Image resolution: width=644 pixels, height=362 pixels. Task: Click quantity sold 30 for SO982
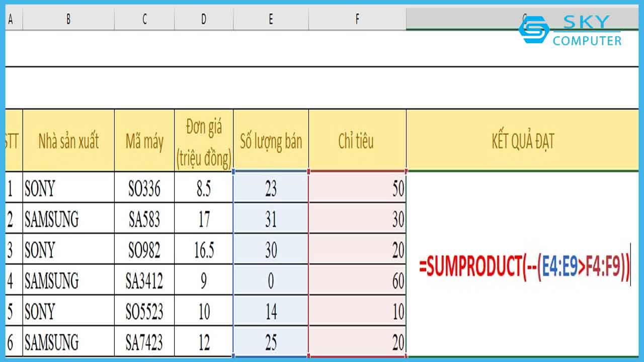[x=271, y=249]
